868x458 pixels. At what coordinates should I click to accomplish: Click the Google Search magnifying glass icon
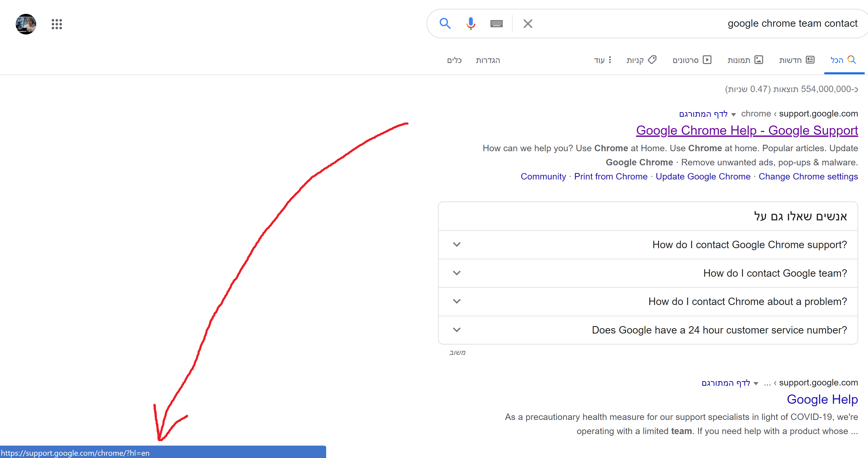coord(445,23)
